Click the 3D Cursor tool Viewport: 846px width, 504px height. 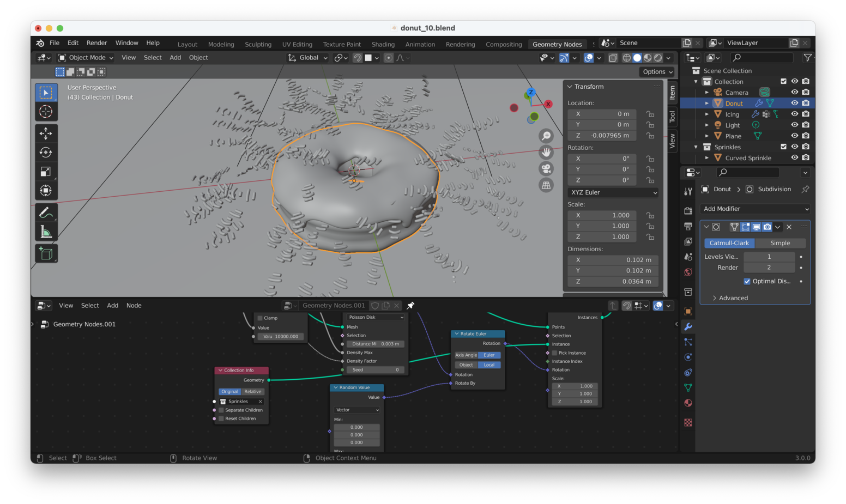click(46, 112)
